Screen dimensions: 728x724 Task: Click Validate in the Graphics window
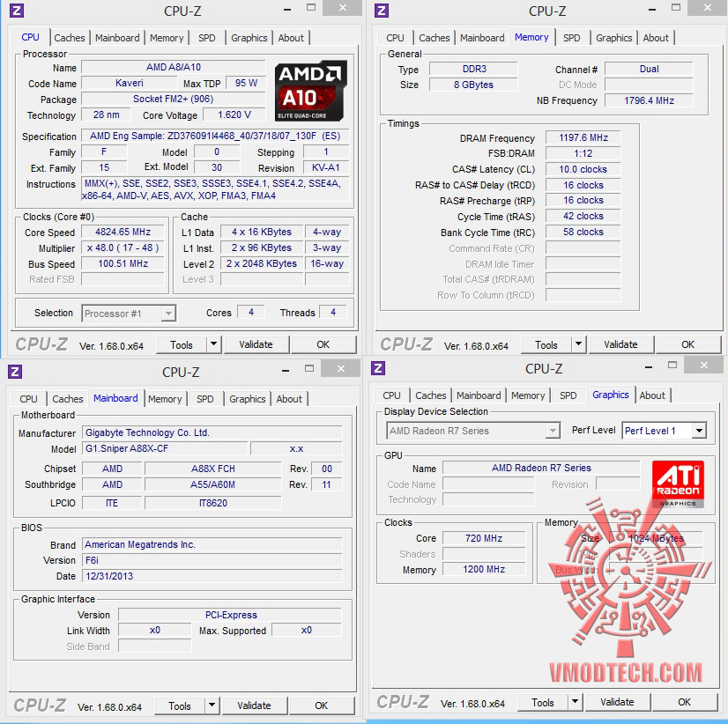click(617, 702)
